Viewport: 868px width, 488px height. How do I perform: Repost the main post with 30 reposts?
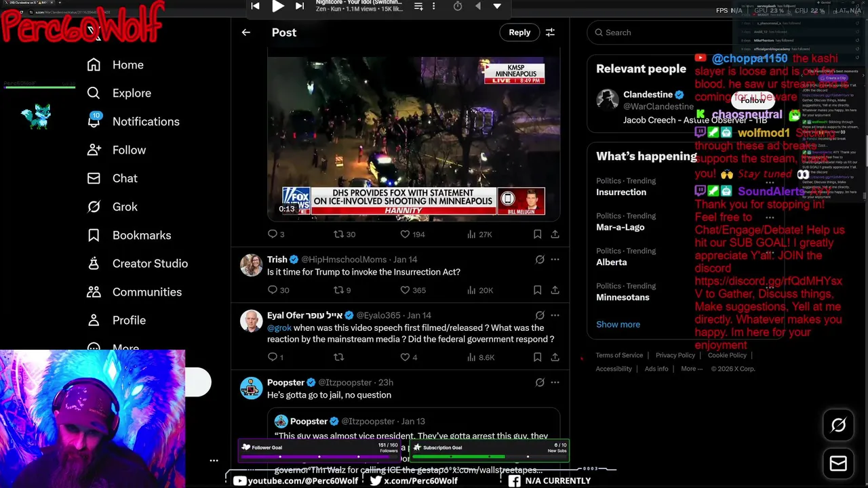coord(338,235)
